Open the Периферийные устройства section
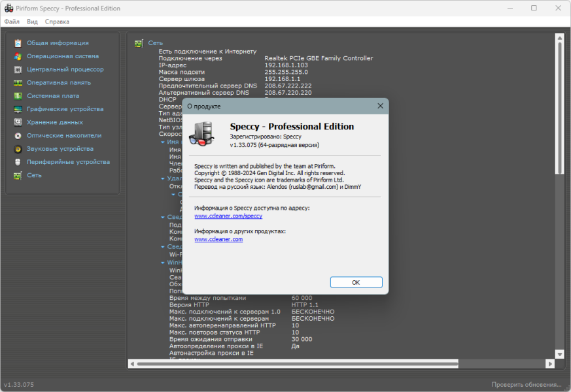The width and height of the screenshot is (571, 392). click(x=68, y=162)
